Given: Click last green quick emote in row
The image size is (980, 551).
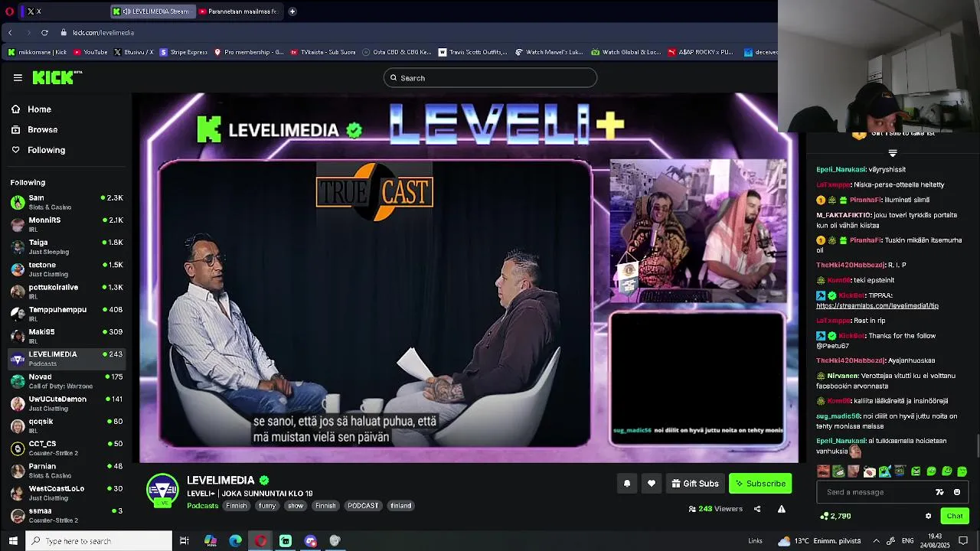Looking at the screenshot, I should point(962,471).
